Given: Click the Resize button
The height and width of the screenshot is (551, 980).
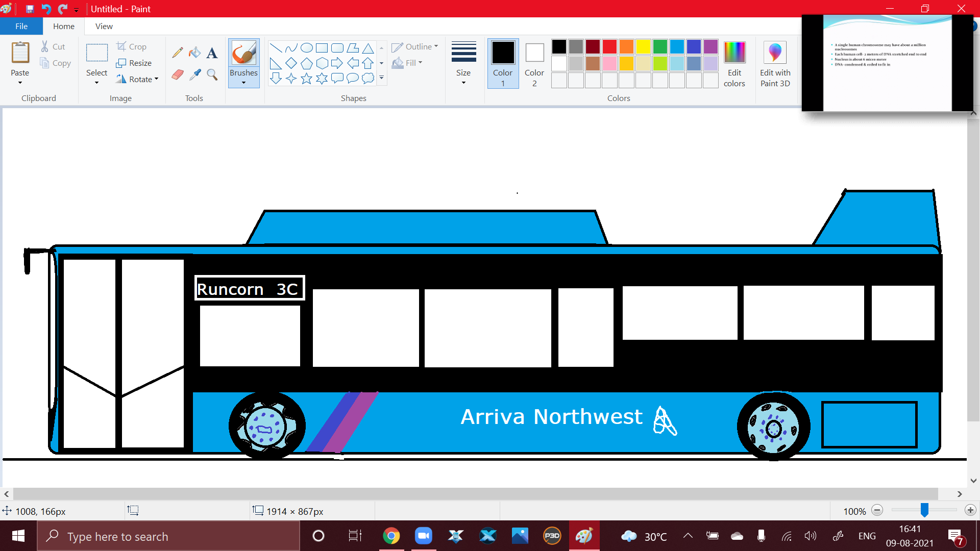Looking at the screenshot, I should click(x=134, y=63).
